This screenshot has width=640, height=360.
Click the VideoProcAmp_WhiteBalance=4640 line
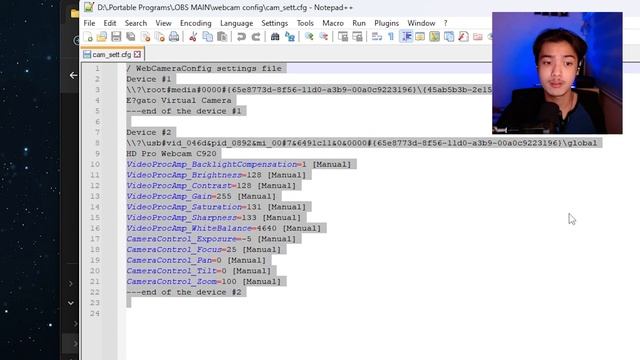pyautogui.click(x=224, y=228)
